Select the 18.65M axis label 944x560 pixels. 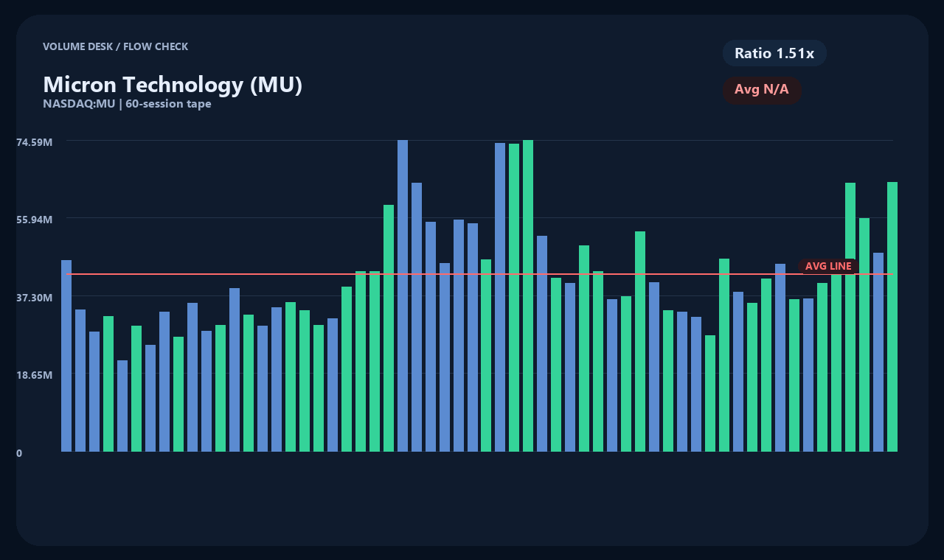tap(35, 375)
